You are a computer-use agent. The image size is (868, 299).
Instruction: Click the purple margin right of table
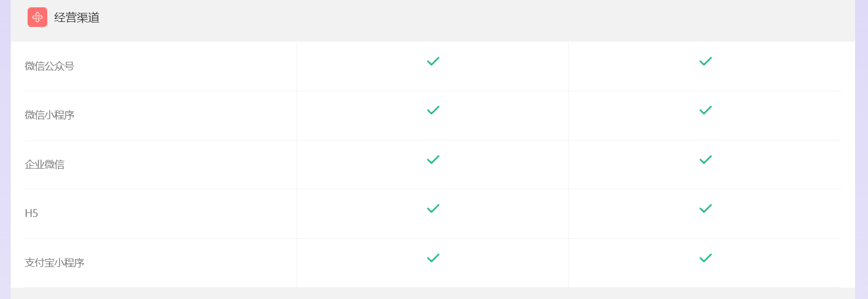click(861, 149)
